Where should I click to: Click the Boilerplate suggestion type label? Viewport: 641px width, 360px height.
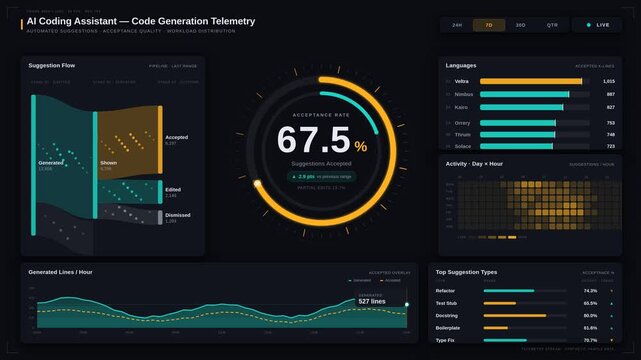point(448,328)
